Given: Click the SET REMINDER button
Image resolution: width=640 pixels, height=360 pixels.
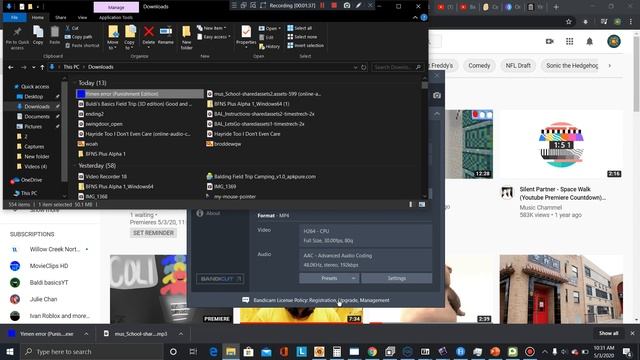Looking at the screenshot, I should (153, 233).
